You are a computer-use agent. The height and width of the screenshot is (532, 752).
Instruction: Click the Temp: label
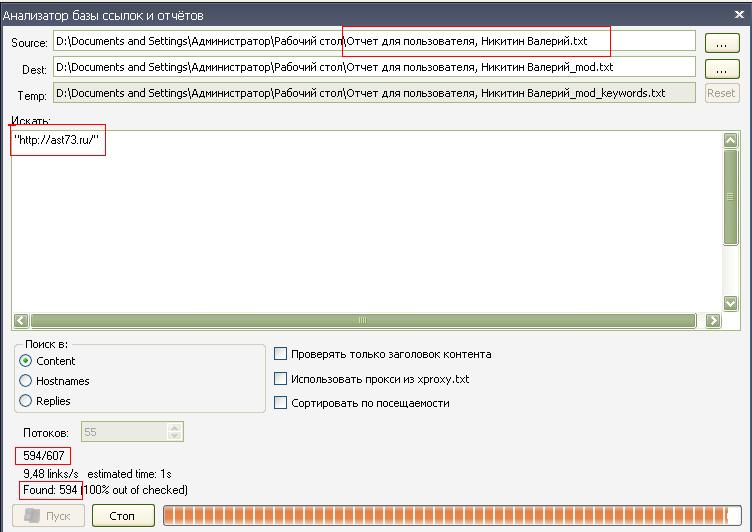pyautogui.click(x=32, y=96)
